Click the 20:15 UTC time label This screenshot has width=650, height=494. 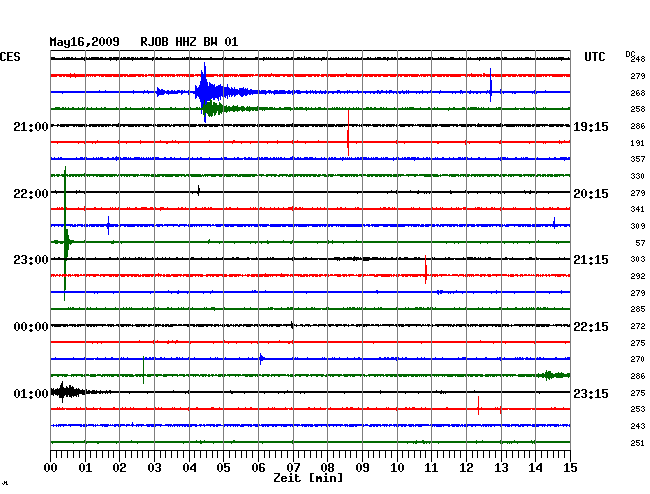(591, 194)
